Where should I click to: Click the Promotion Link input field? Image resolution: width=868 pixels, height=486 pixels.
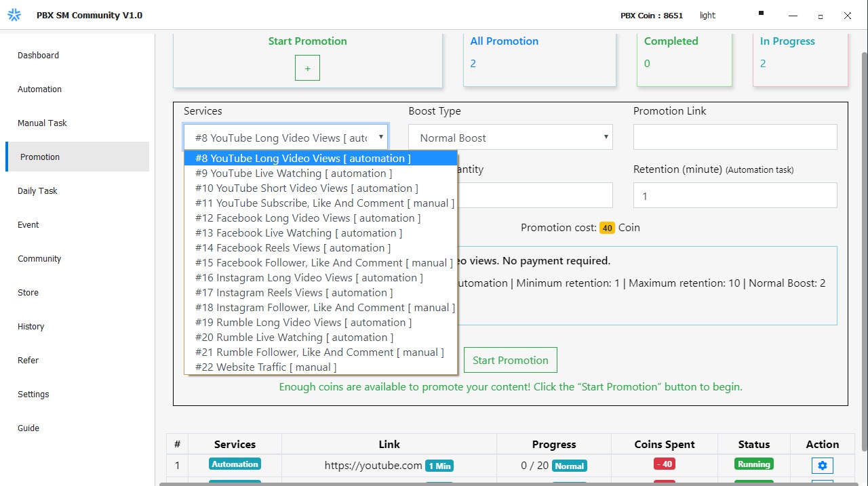(x=735, y=137)
